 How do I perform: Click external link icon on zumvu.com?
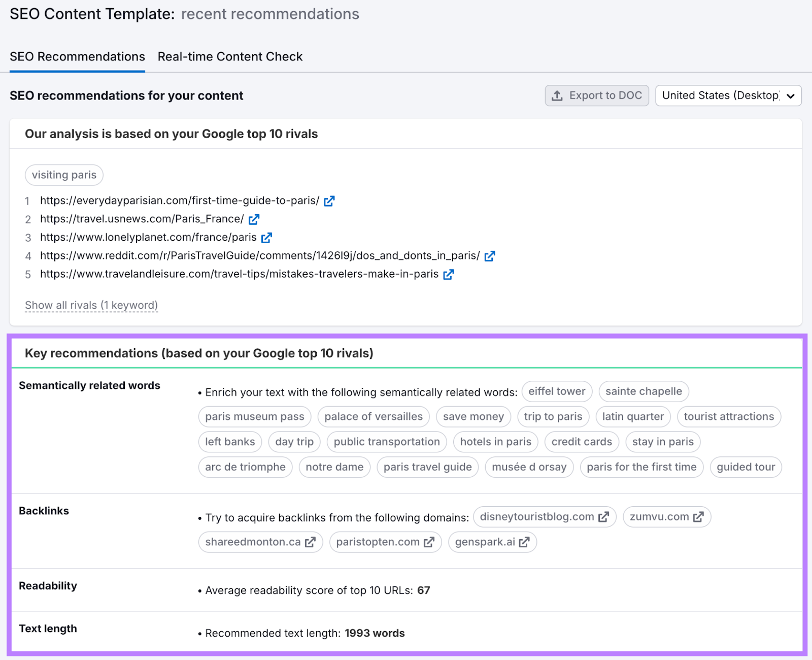coord(699,517)
